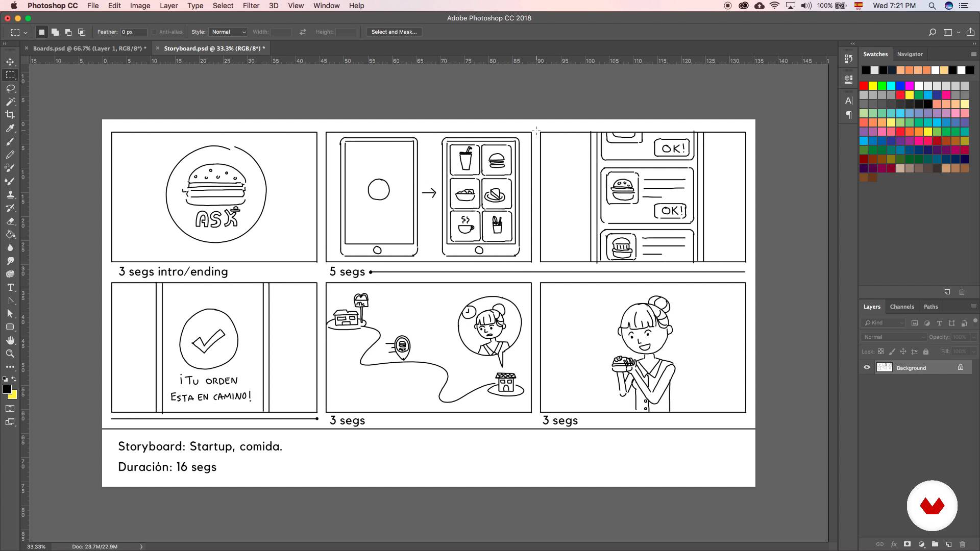
Task: Switch to the Navigator tab
Action: click(910, 54)
